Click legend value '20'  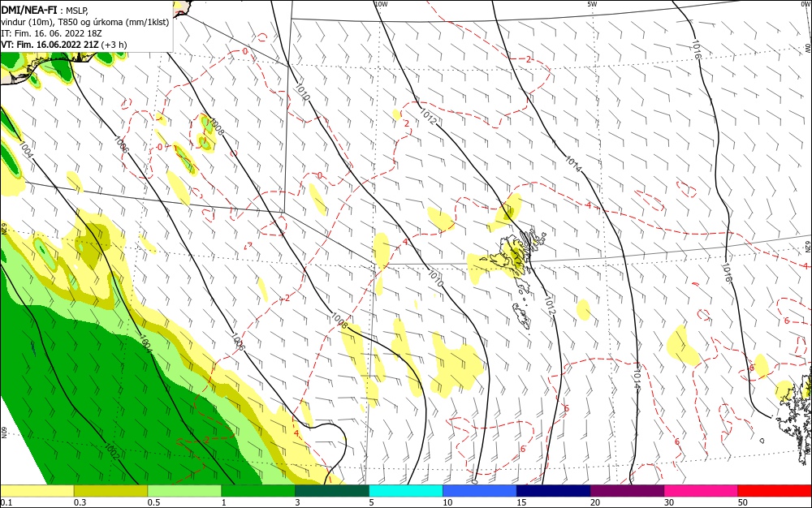(x=595, y=502)
